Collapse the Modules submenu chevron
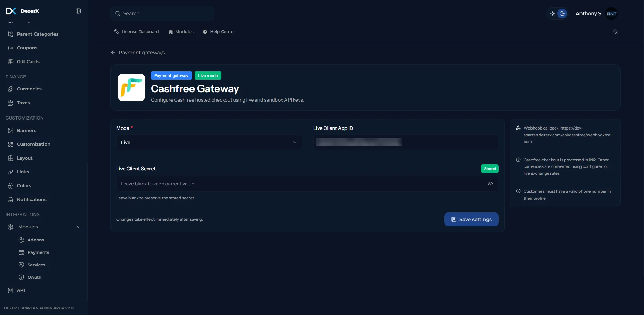 (x=77, y=227)
